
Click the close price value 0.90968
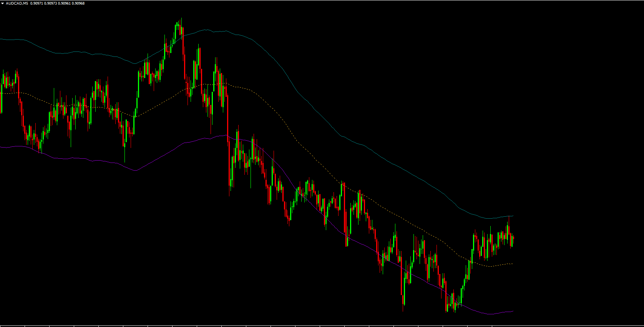click(78, 3)
